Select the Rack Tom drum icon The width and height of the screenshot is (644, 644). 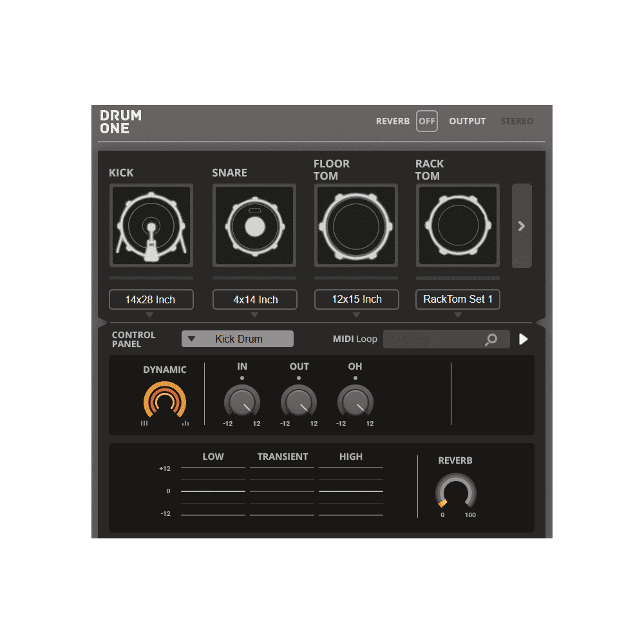tap(457, 225)
